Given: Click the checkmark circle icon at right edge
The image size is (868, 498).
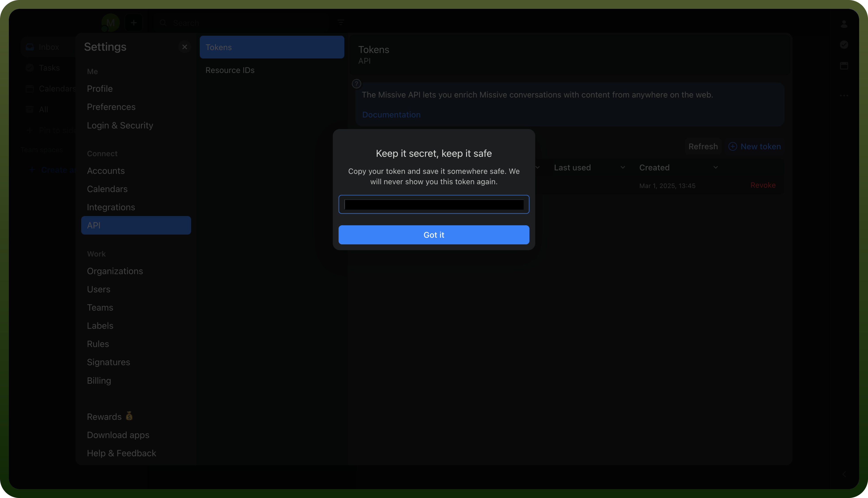Looking at the screenshot, I should tap(844, 45).
